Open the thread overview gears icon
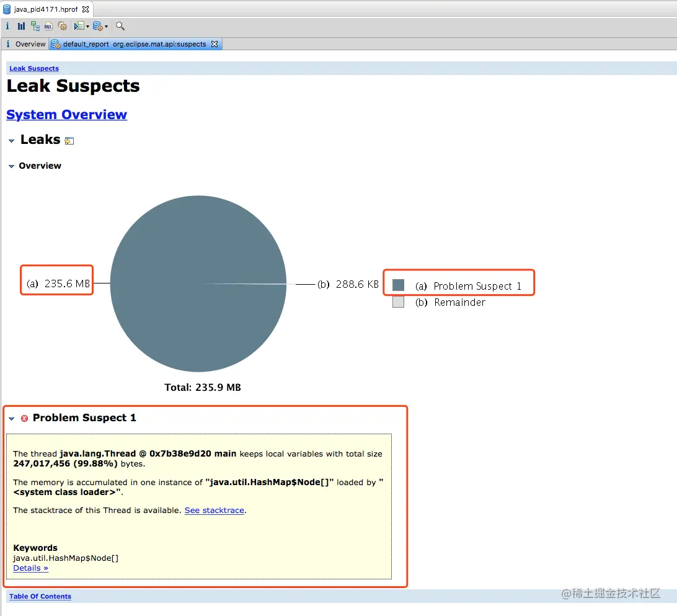Image resolution: width=677 pixels, height=616 pixels. [62, 26]
